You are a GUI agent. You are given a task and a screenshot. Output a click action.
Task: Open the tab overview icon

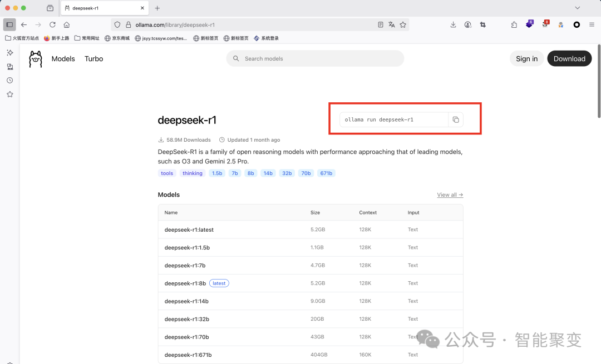50,8
